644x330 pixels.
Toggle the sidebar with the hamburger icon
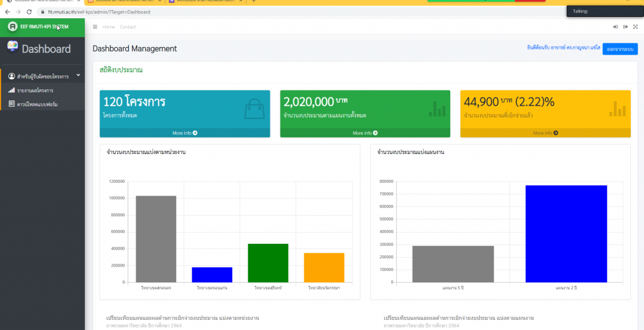tap(95, 27)
